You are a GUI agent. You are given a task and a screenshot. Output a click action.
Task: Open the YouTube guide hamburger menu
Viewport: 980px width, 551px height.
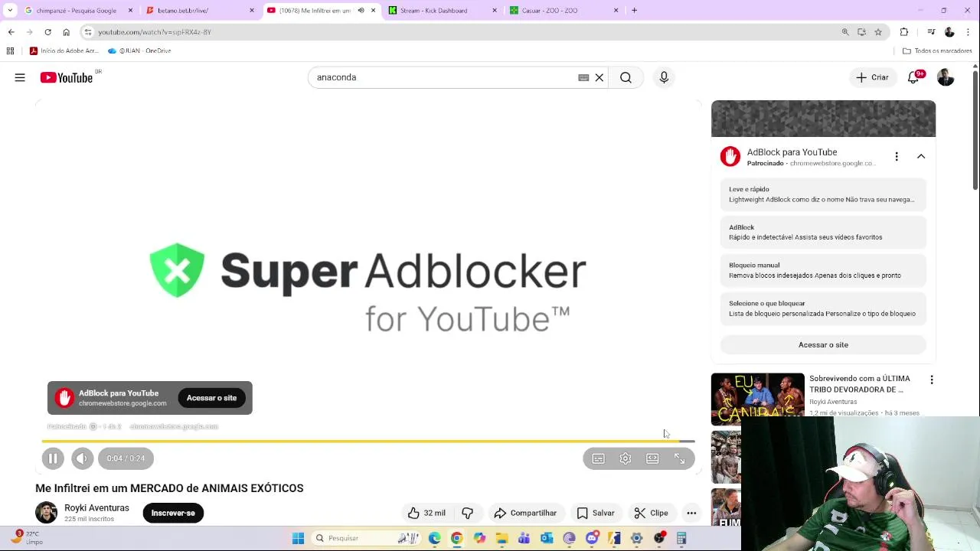(x=20, y=77)
